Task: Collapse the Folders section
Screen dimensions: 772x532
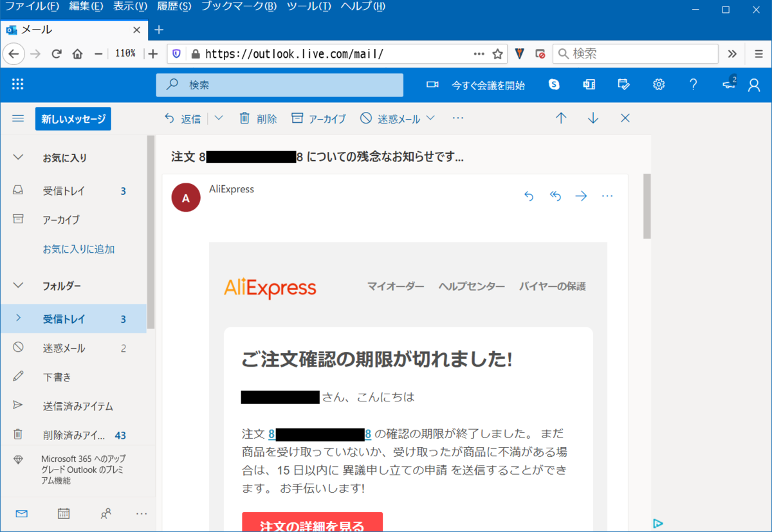Action: pyautogui.click(x=19, y=285)
